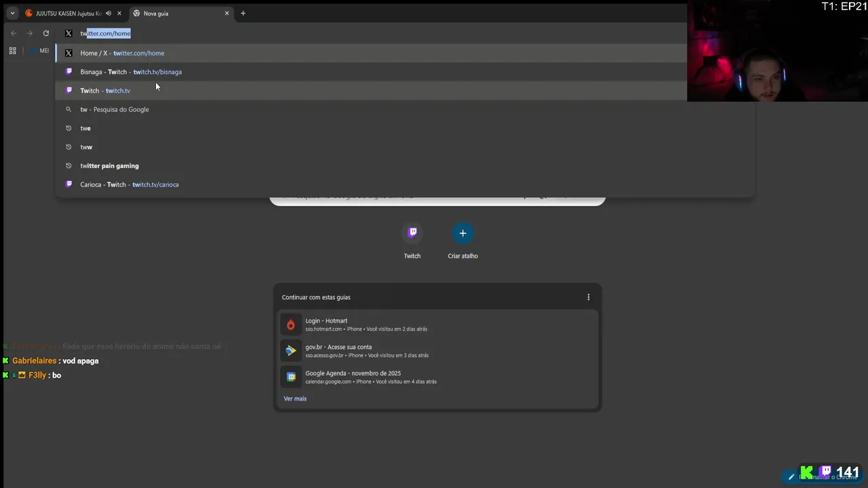This screenshot has width=868, height=488.
Task: Click the Google Agenda calendar icon
Action: tap(291, 377)
